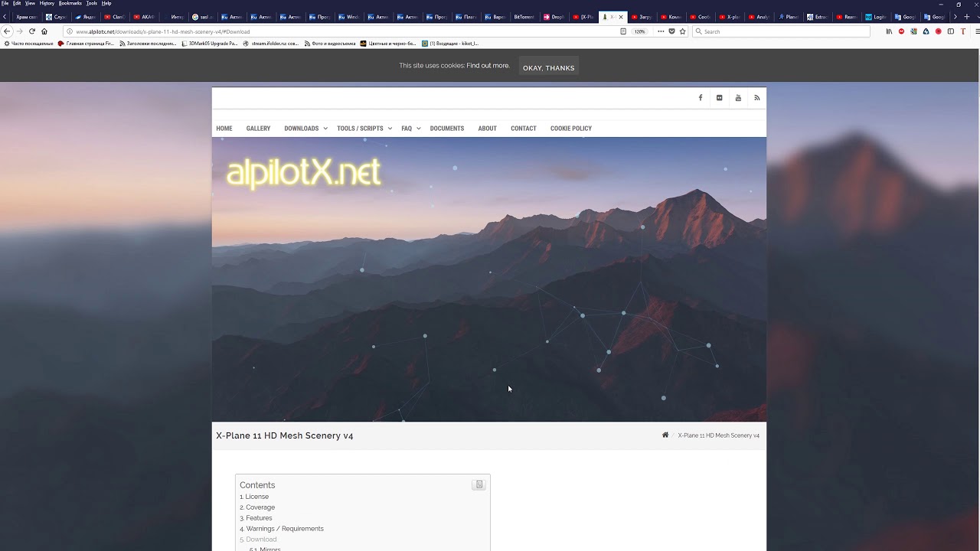980x551 pixels.
Task: Click the red T extension icon
Action: coord(963,31)
